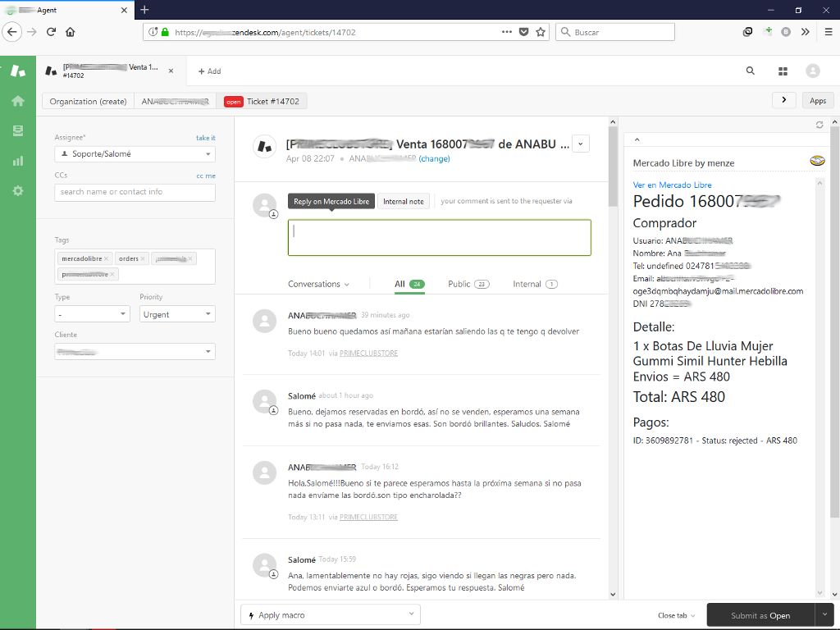The width and height of the screenshot is (840, 630).
Task: Open the Reporting bar chart icon
Action: 17,161
